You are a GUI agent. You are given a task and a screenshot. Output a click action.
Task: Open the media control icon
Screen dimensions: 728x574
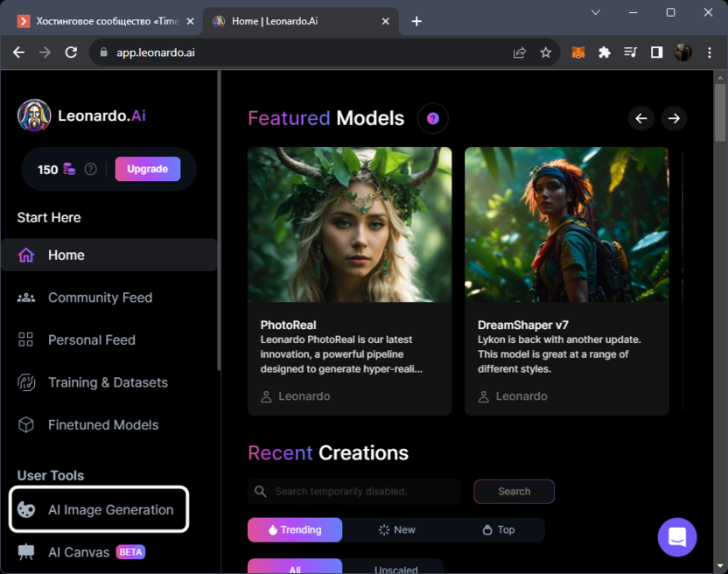point(631,52)
